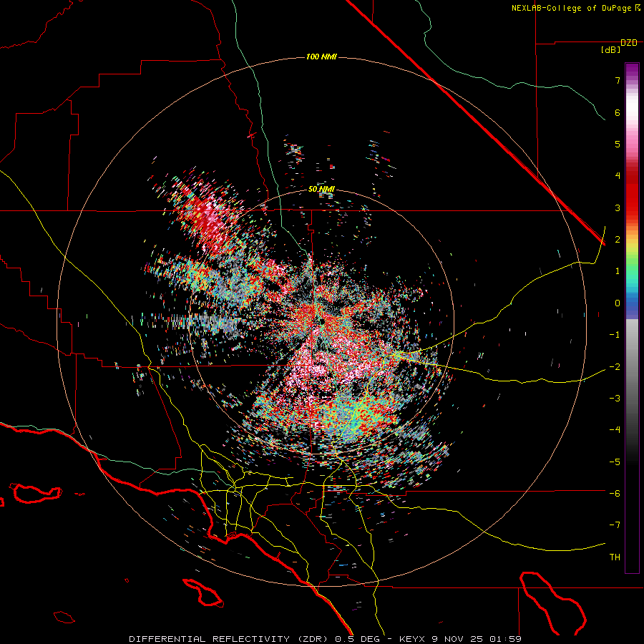Click the 0 value on color scale
This screenshot has height=644, width=644.
click(x=618, y=303)
